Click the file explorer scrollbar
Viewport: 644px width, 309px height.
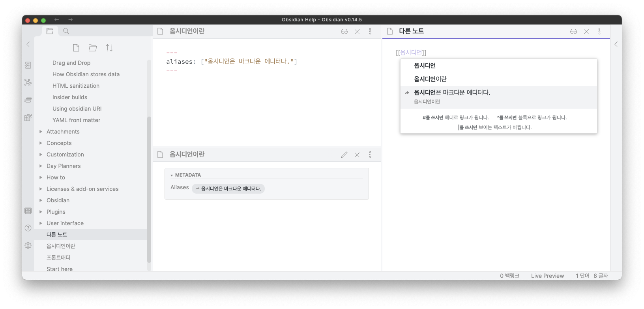click(x=149, y=190)
